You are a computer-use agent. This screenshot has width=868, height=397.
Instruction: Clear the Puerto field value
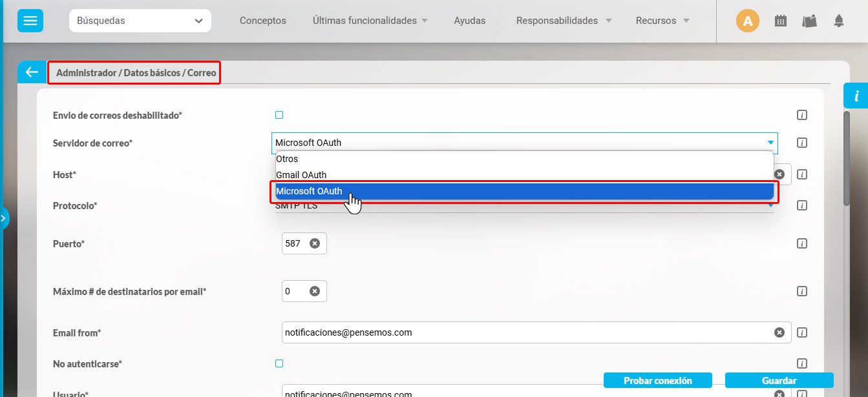(x=315, y=243)
